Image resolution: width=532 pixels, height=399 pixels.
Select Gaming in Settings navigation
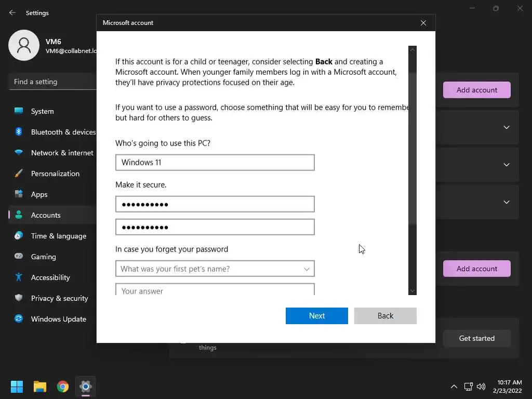tap(52, 257)
